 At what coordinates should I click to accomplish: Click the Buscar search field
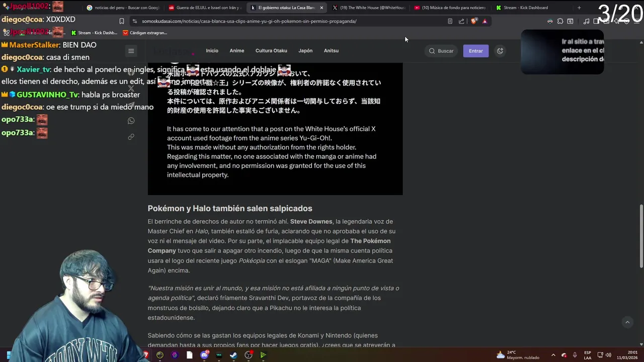pos(442,51)
